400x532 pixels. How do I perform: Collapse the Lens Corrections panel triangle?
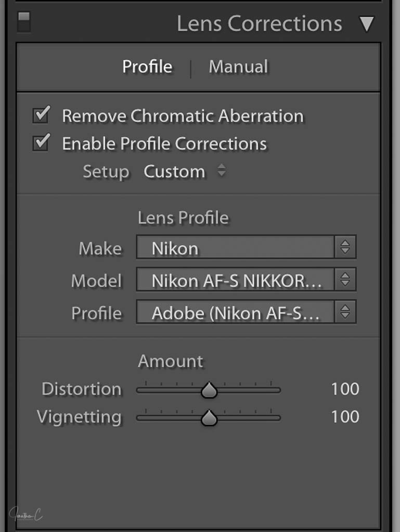point(367,24)
